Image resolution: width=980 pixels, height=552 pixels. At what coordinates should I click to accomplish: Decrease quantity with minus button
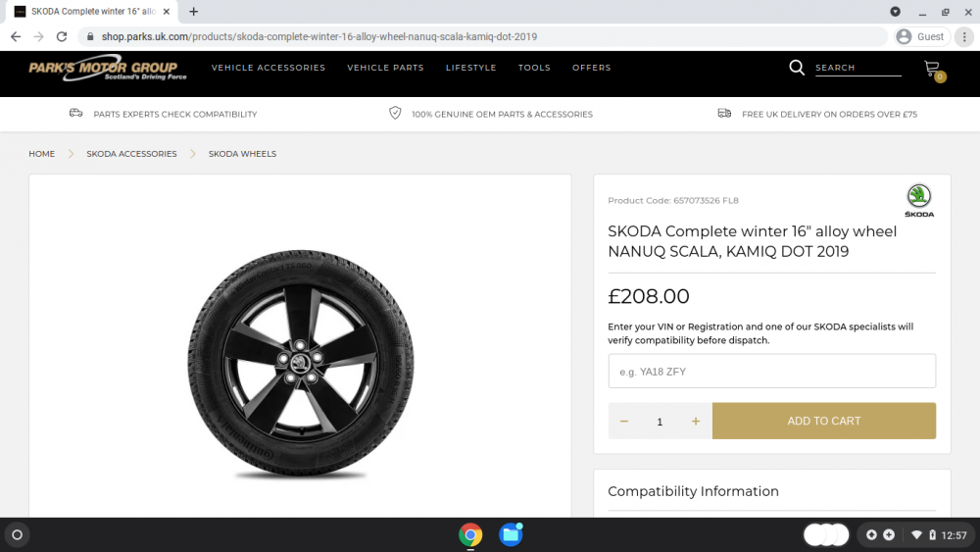tap(623, 422)
